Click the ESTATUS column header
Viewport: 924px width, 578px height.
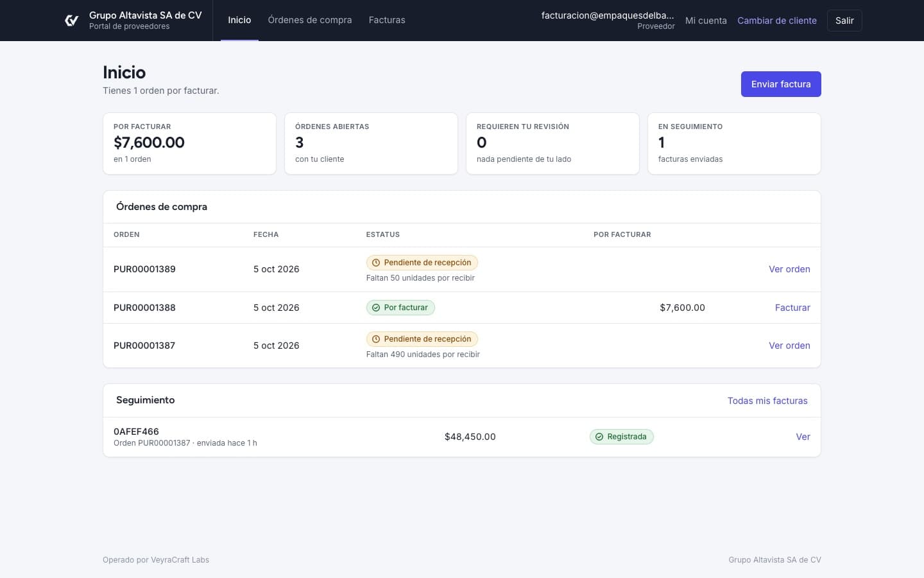383,234
